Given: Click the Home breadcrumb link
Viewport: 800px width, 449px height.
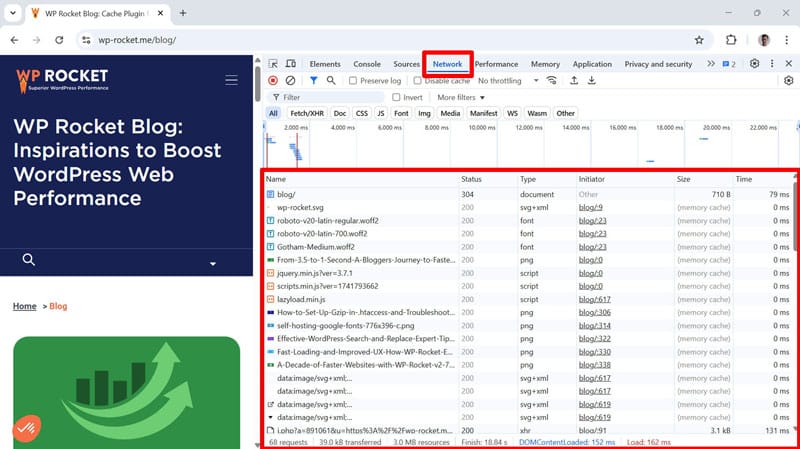Looking at the screenshot, I should pos(24,306).
